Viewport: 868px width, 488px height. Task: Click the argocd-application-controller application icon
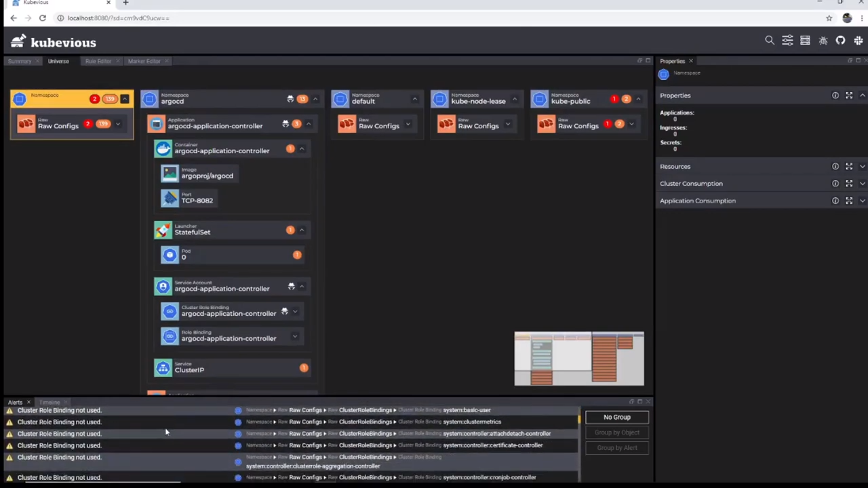coord(157,124)
